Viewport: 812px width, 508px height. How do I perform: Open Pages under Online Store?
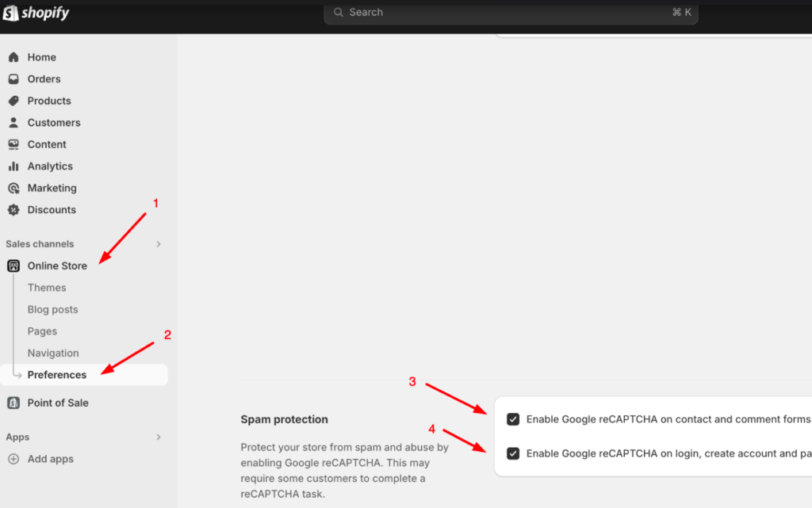[x=43, y=331]
